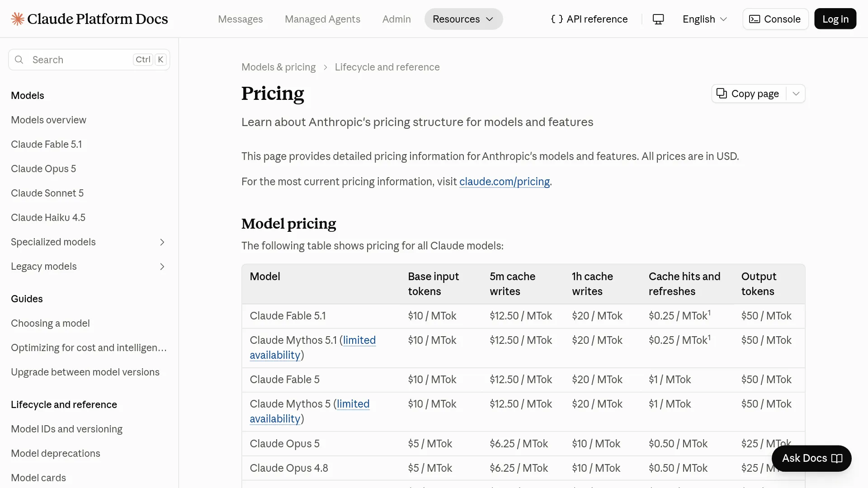Open the Messages tab
This screenshot has height=488, width=868.
tap(240, 19)
